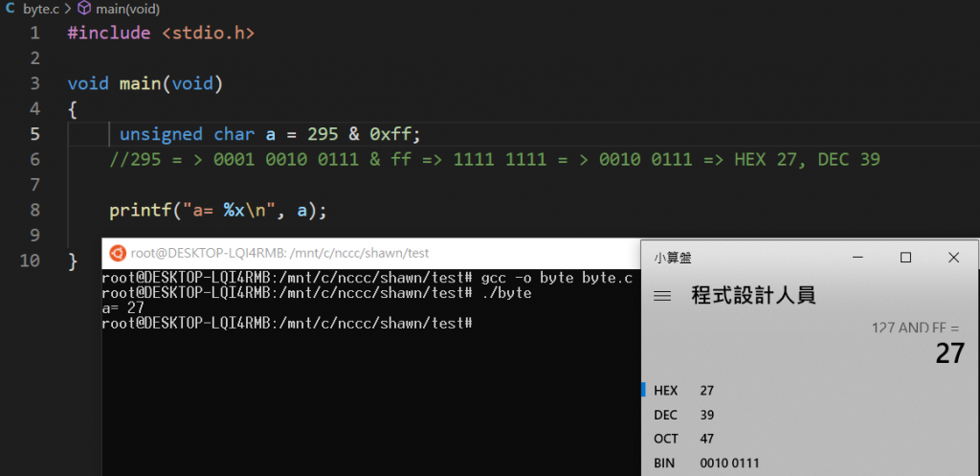Click the Ubuntu icon in terminal title bar
Viewport: 980px width, 476px height.
[117, 253]
